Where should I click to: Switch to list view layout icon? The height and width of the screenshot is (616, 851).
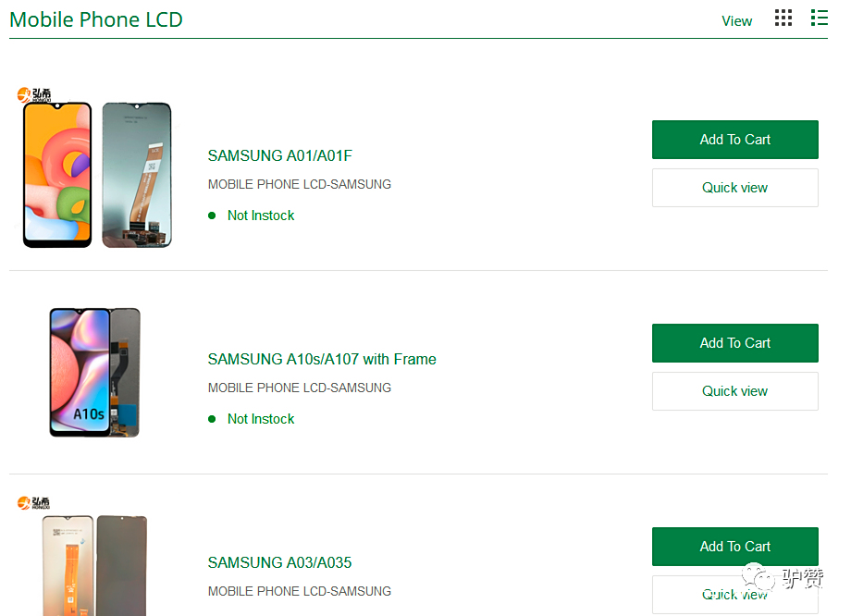click(819, 18)
